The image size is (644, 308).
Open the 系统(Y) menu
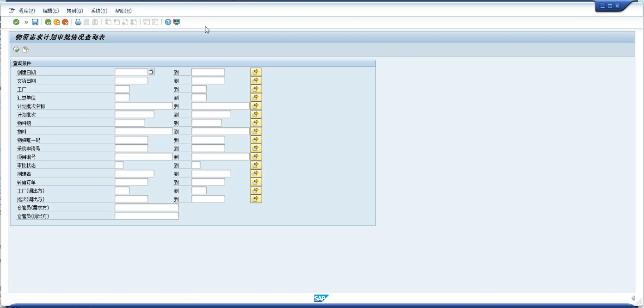99,11
